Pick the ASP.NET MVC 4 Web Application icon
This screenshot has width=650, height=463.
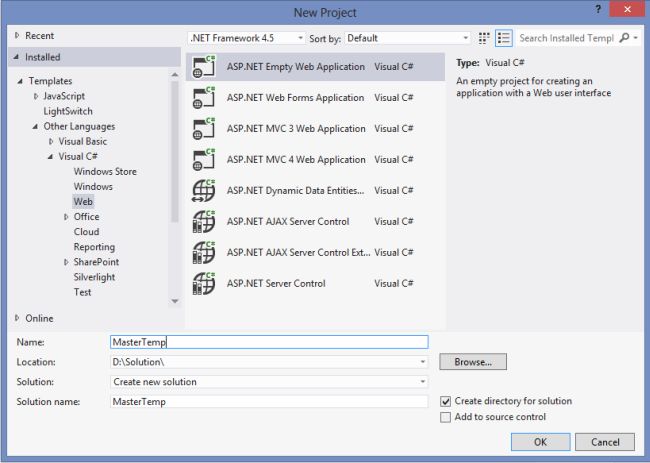204,160
